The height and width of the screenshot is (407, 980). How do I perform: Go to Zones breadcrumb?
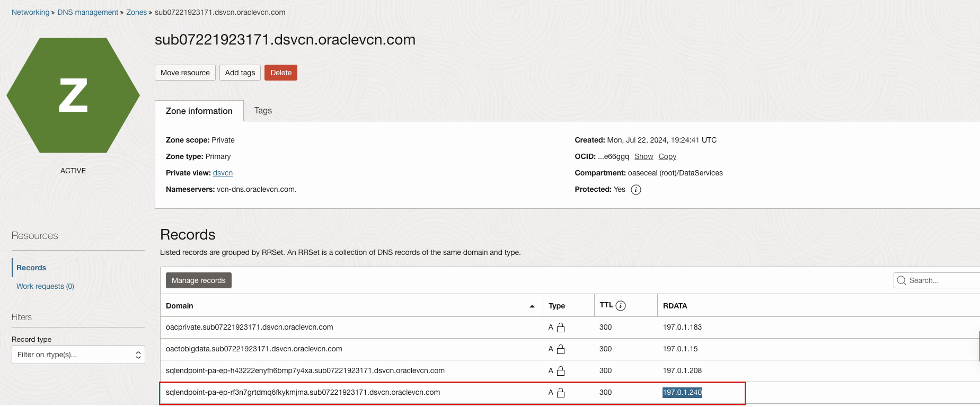click(x=136, y=12)
